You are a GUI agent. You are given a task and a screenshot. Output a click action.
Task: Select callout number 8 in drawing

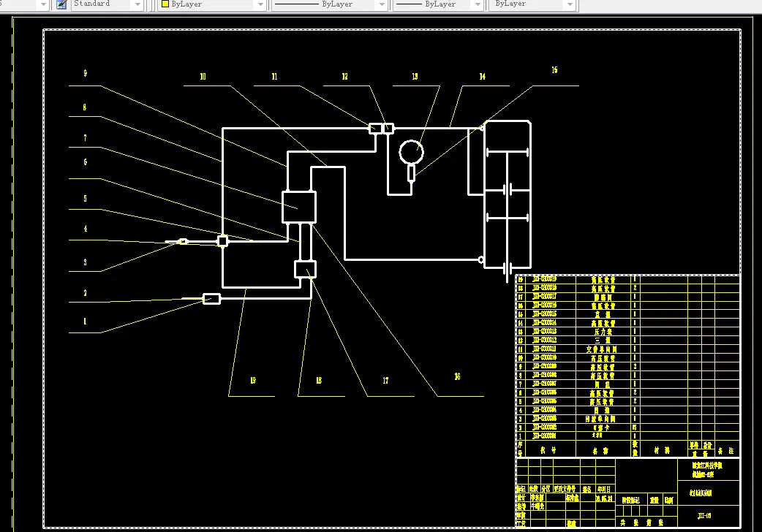pos(85,107)
